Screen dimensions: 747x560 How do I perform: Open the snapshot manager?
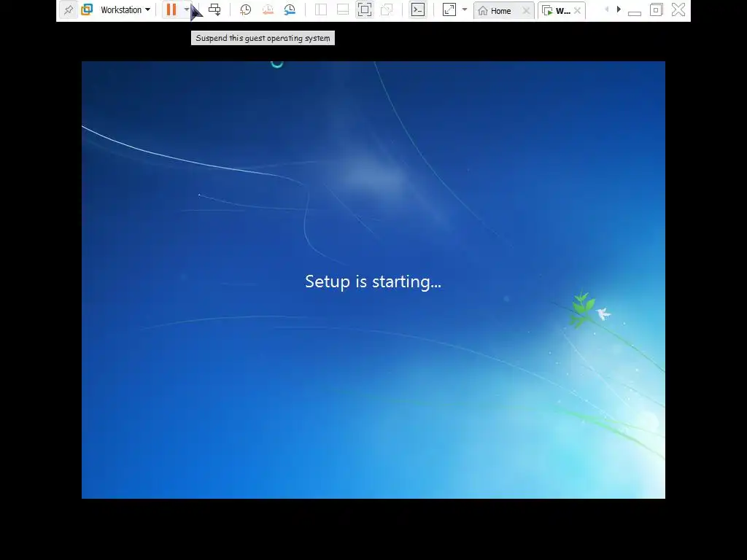[x=290, y=9]
